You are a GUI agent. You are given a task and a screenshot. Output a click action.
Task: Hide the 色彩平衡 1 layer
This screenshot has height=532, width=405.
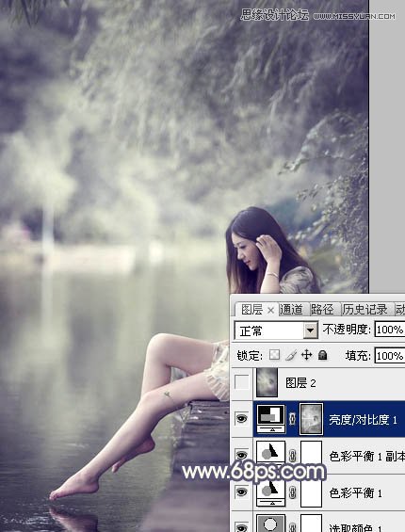point(241,492)
